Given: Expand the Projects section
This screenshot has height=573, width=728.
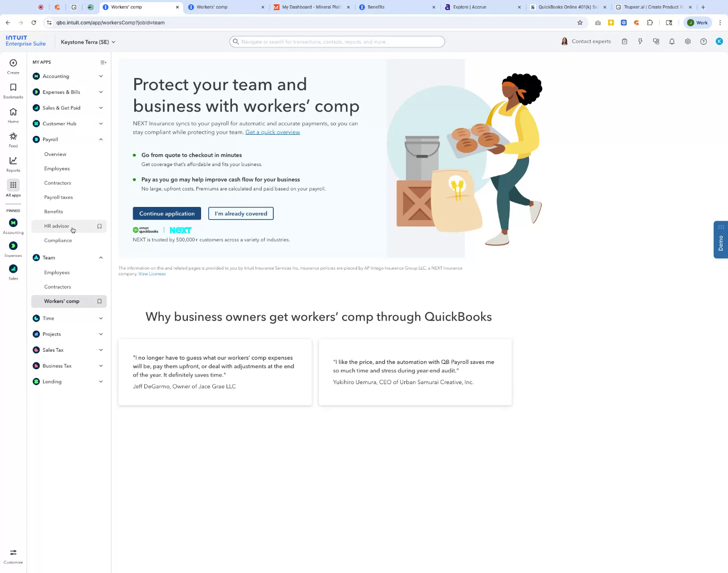Looking at the screenshot, I should [101, 334].
